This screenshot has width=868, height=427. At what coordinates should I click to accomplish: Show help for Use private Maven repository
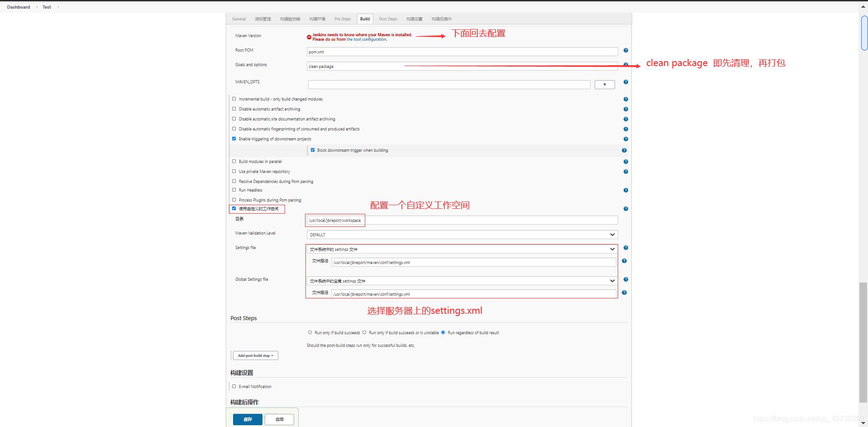(625, 172)
